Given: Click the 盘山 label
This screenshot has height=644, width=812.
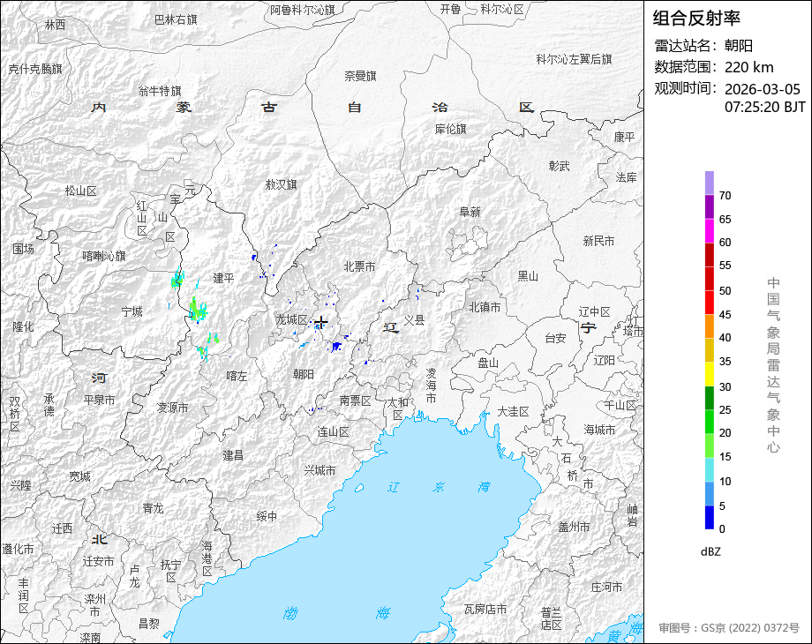Looking at the screenshot, I should [488, 363].
